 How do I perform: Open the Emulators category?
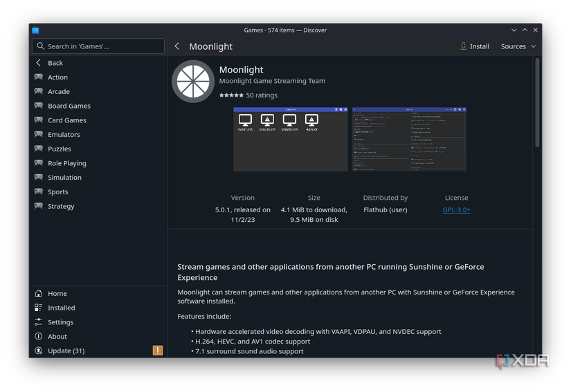[64, 135]
